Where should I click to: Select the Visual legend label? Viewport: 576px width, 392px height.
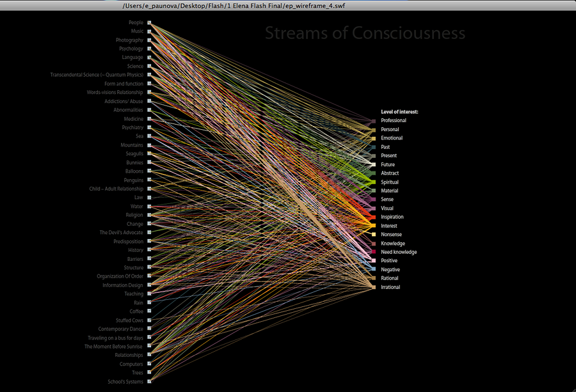(x=387, y=208)
